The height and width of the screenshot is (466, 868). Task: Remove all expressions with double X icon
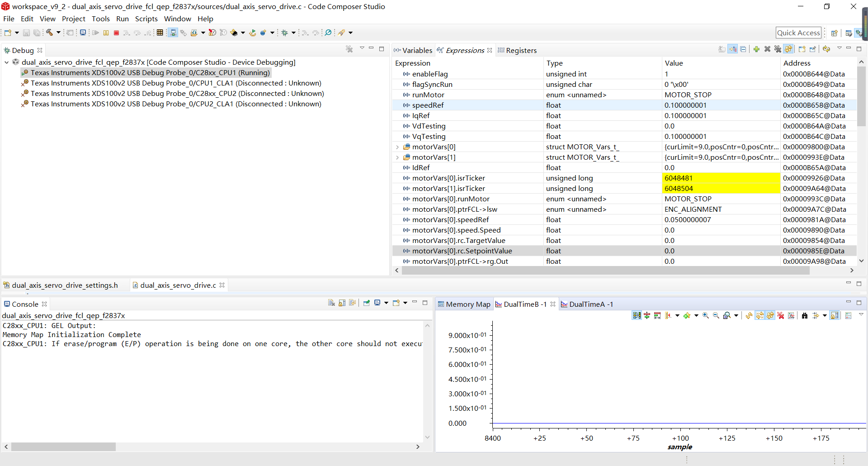coord(778,49)
